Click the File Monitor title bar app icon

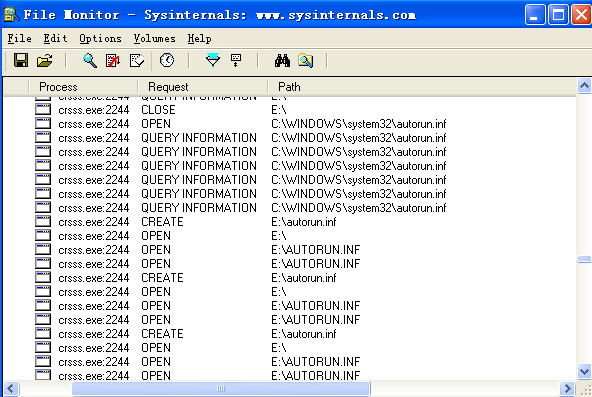(11, 15)
